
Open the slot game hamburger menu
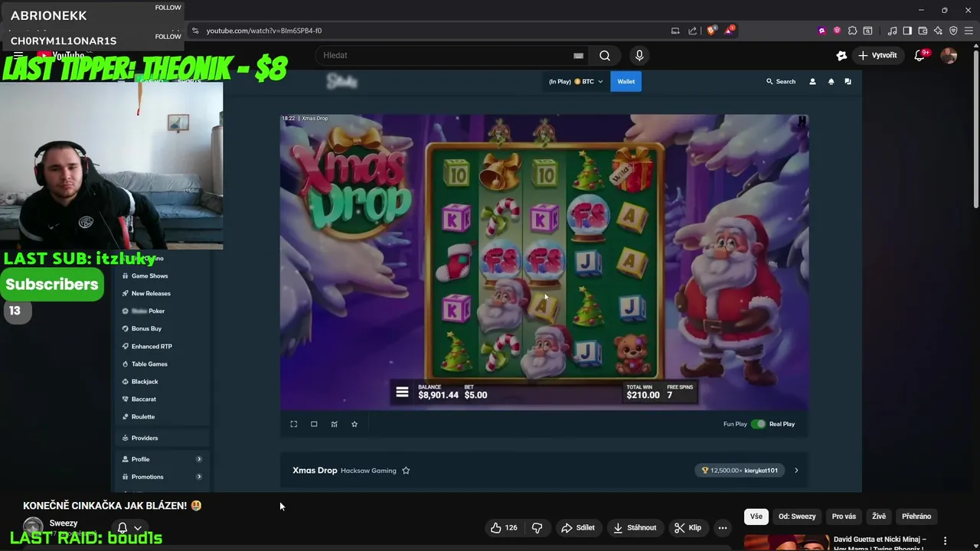pos(402,393)
